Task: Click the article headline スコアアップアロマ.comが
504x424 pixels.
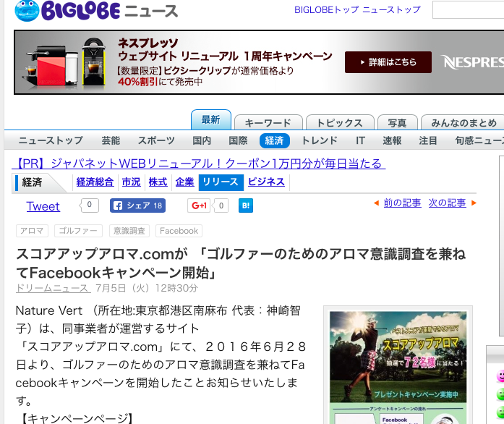Action: coord(241,263)
